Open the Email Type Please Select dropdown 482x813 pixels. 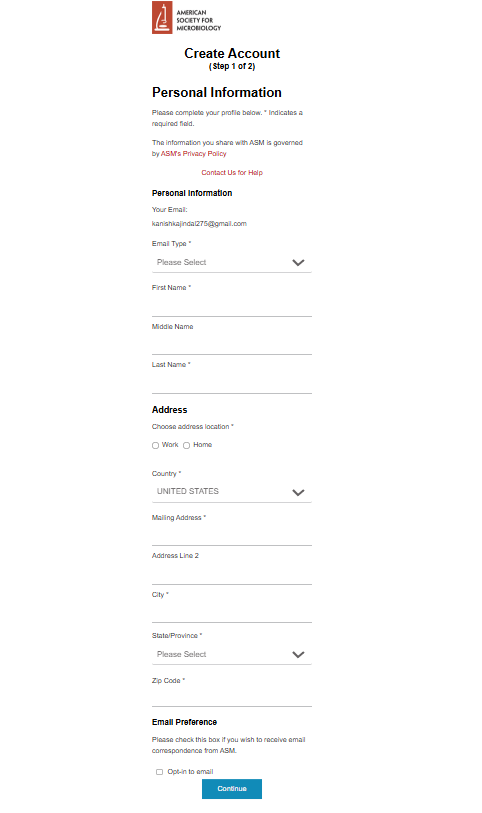point(232,262)
